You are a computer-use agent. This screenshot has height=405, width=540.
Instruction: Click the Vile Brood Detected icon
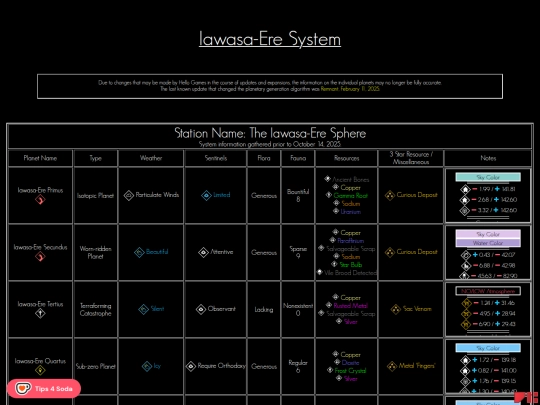(320, 272)
